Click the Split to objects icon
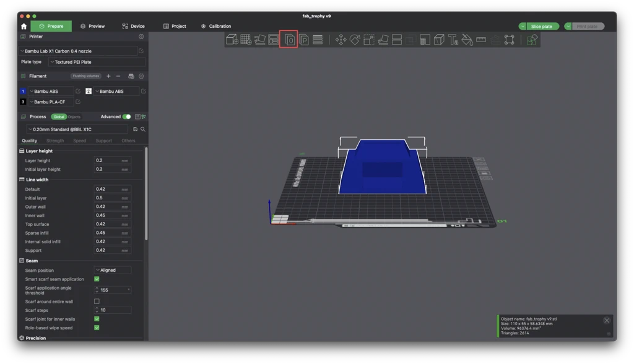This screenshot has width=634, height=364. tap(289, 40)
